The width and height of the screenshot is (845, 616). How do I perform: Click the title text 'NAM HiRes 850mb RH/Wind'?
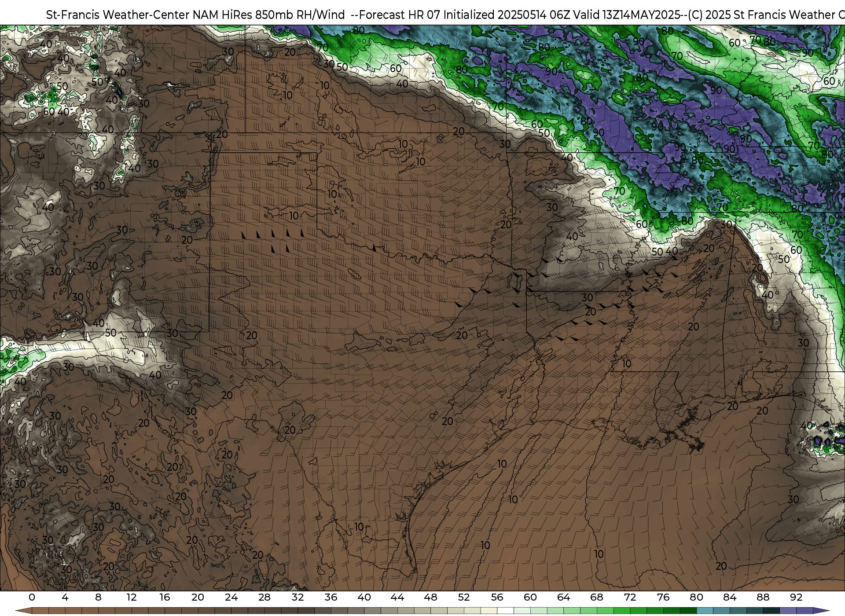(x=268, y=15)
